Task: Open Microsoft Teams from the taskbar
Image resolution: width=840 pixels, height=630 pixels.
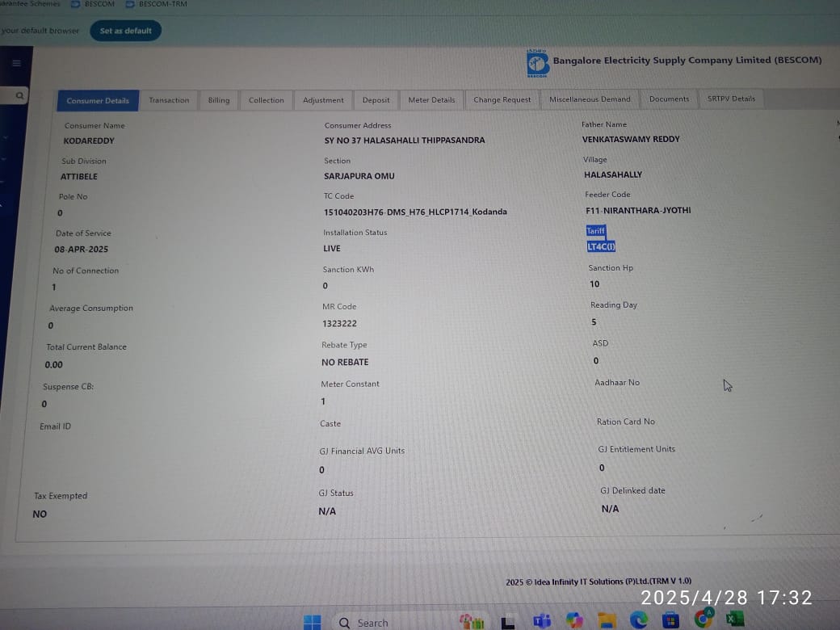Action: point(542,621)
